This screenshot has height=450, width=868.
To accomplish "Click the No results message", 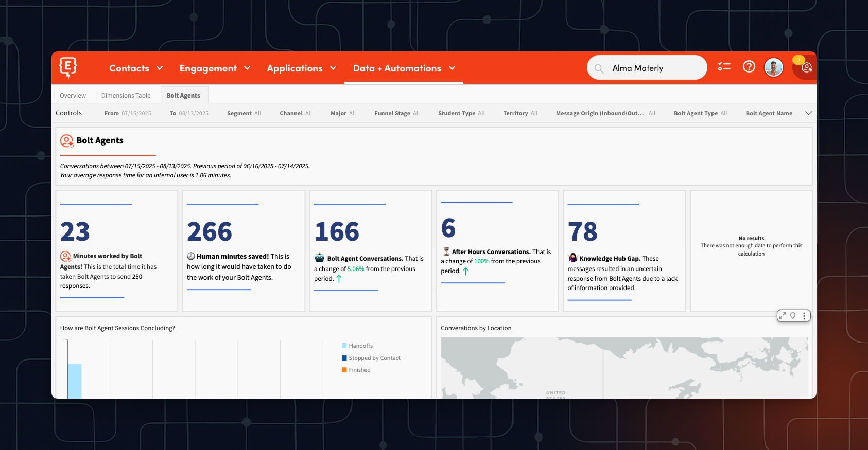I will pos(751,246).
